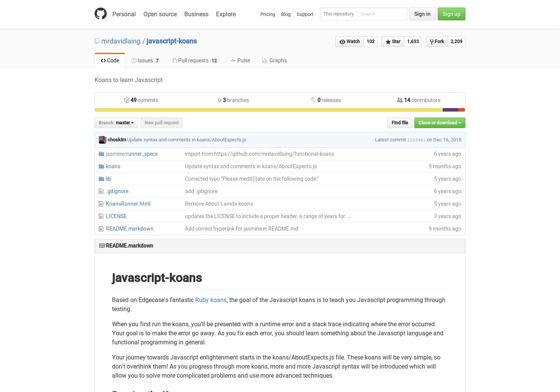Open the Clone or download dropdown

439,122
